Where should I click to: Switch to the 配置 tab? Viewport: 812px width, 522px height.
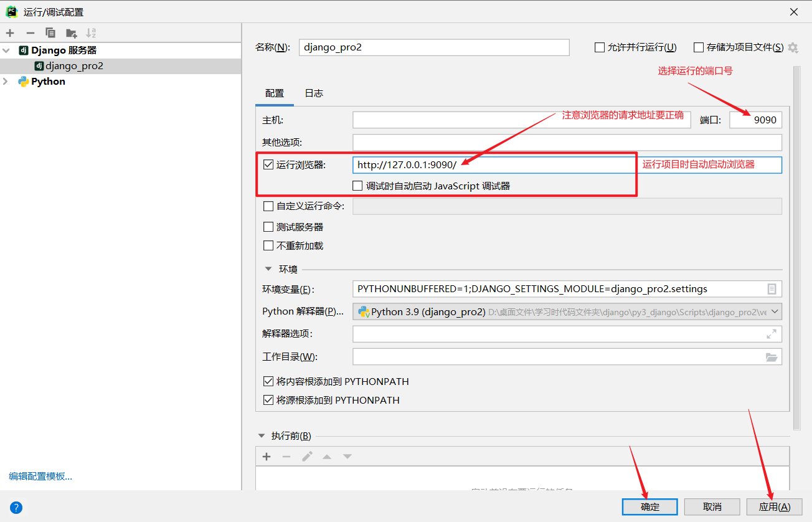tap(275, 93)
